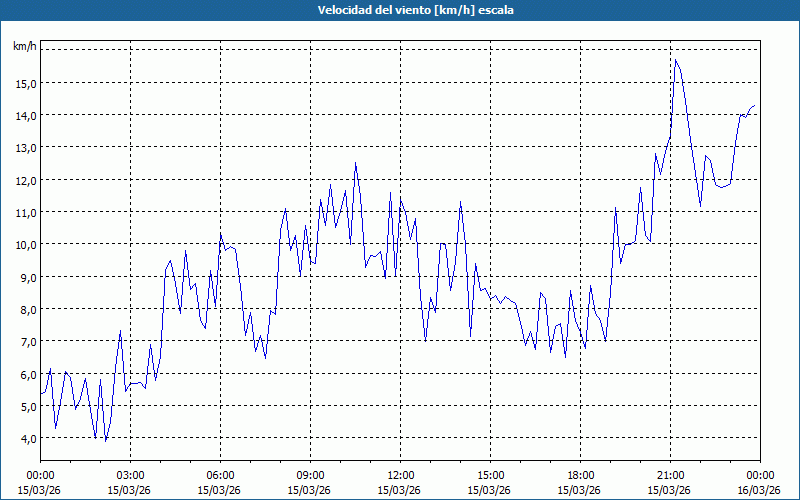Select the "15,0" y-axis label
Screen dimensions: 800x500
pyautogui.click(x=26, y=84)
